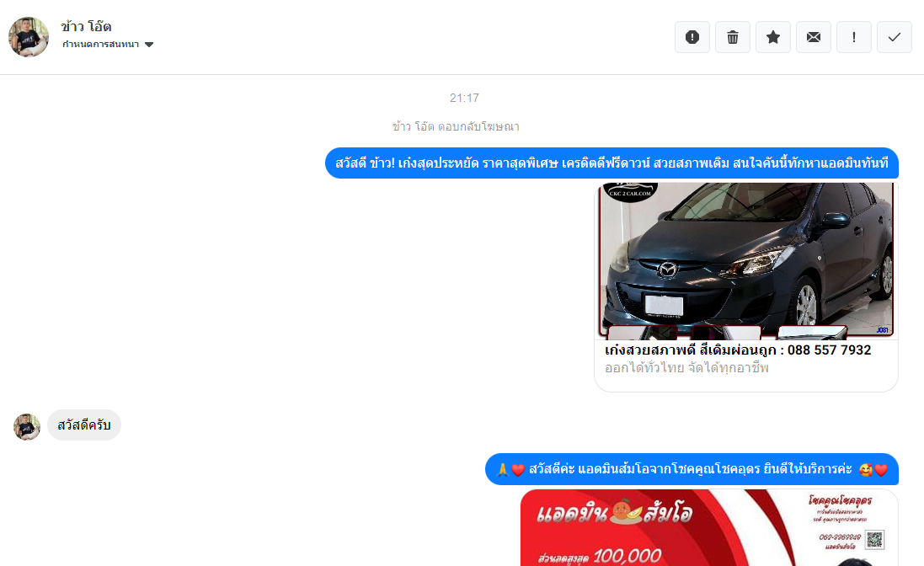Open the red แอดมินส้มโอ promo image
This screenshot has width=924, height=566.
point(709,528)
